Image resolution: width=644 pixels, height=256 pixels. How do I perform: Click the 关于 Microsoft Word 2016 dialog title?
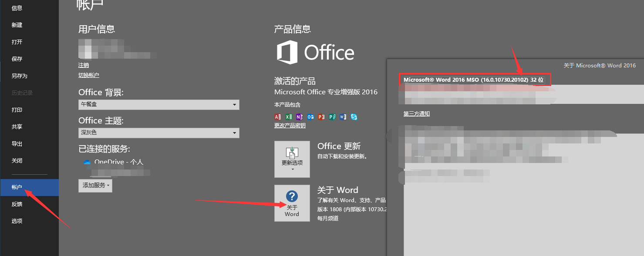(x=600, y=66)
